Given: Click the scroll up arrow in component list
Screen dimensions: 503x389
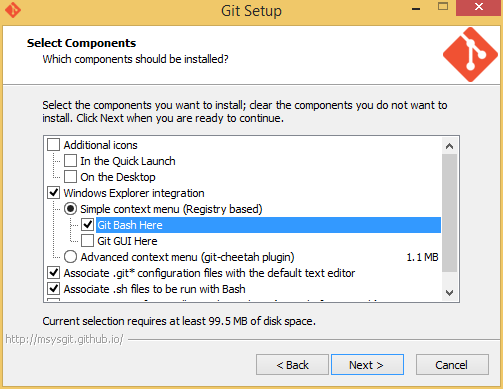Looking at the screenshot, I should [x=449, y=146].
